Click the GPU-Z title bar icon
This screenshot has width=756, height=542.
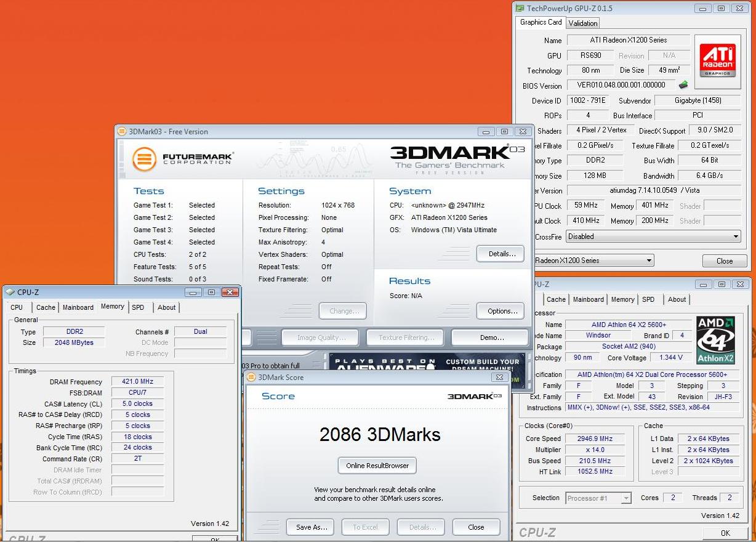click(x=520, y=9)
